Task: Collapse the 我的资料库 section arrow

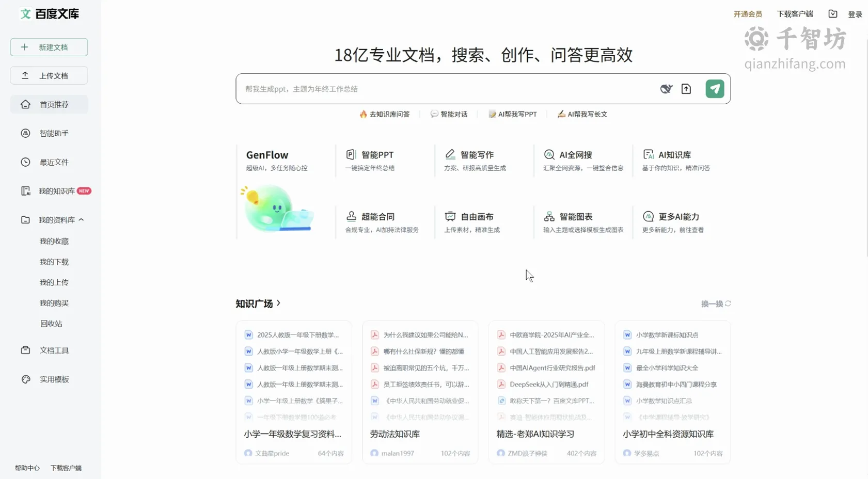Action: [81, 220]
